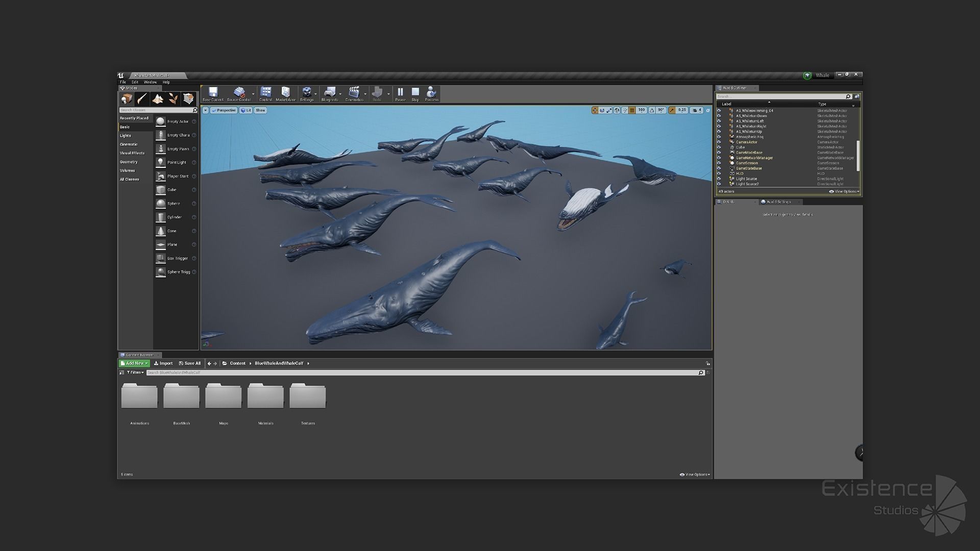Open Window menu
This screenshot has width=980, height=551.
(x=150, y=82)
